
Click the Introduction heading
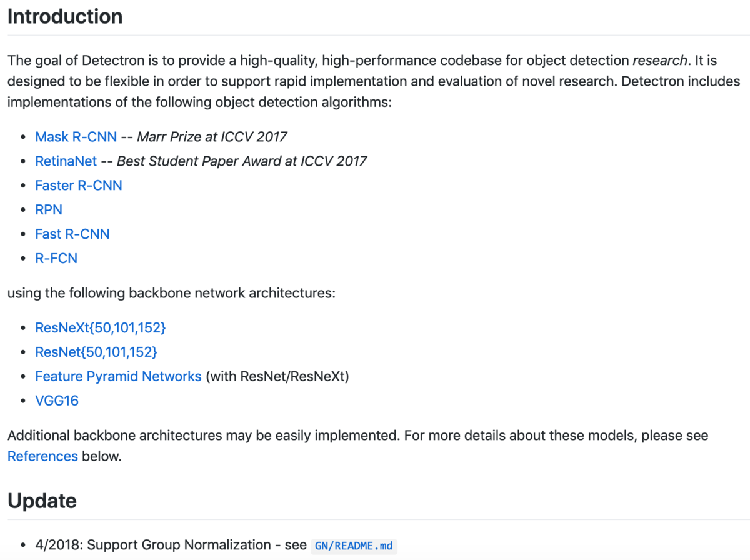pyautogui.click(x=65, y=16)
